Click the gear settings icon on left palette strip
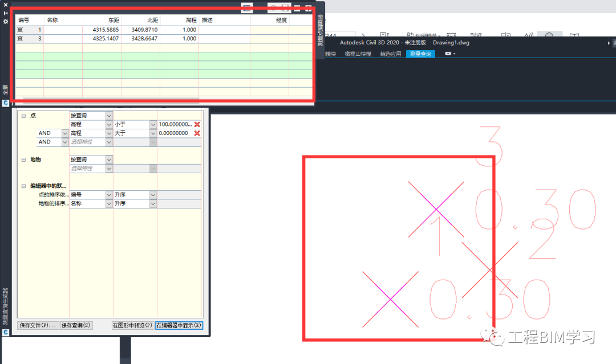The width and height of the screenshot is (616, 364). tap(6, 22)
